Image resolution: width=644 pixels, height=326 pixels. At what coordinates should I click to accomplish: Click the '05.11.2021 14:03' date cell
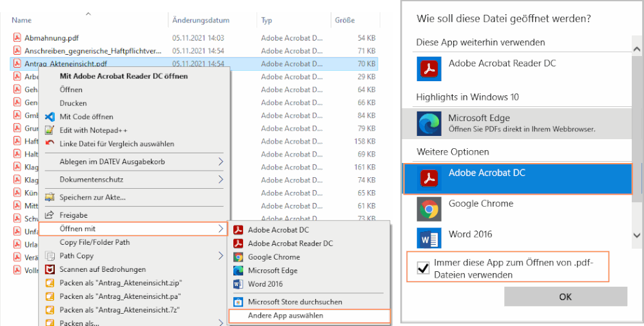(198, 38)
